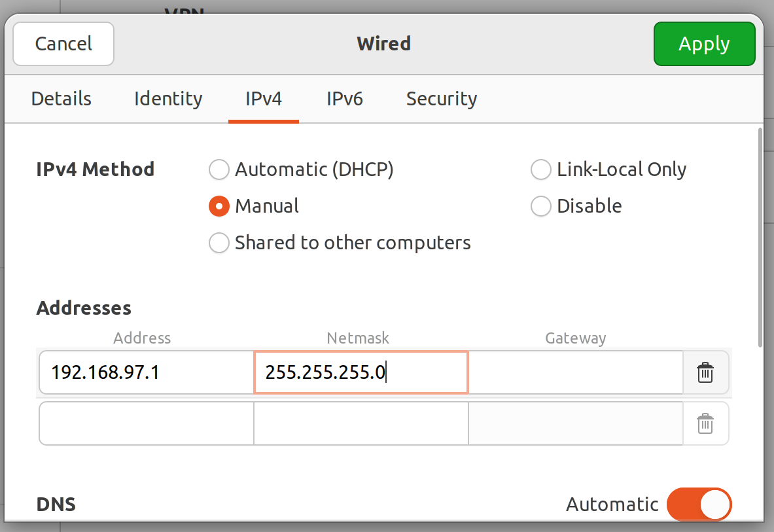Select Manual IPv4 method
The image size is (774, 532).
219,205
